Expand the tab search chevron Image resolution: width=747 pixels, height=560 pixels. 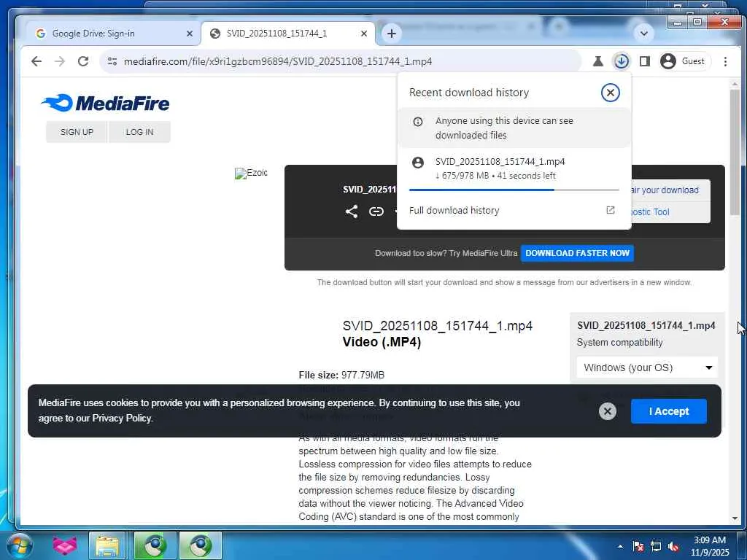[x=643, y=34]
